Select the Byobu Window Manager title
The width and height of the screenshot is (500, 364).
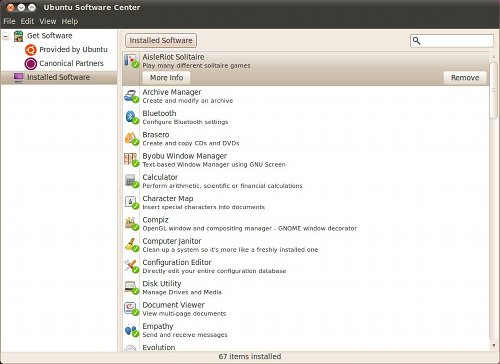[x=185, y=156]
